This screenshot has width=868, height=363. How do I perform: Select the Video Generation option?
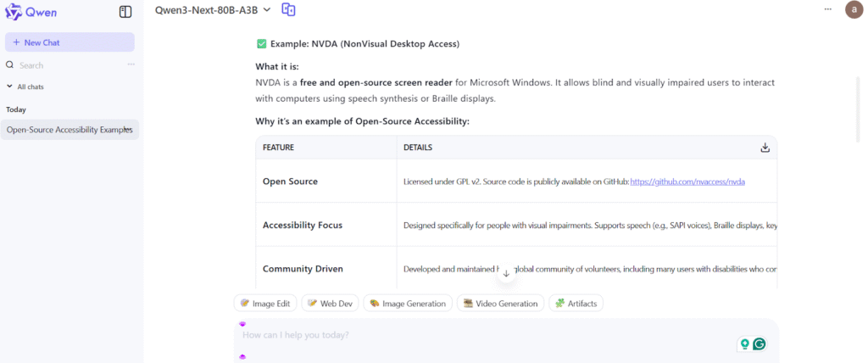point(500,303)
